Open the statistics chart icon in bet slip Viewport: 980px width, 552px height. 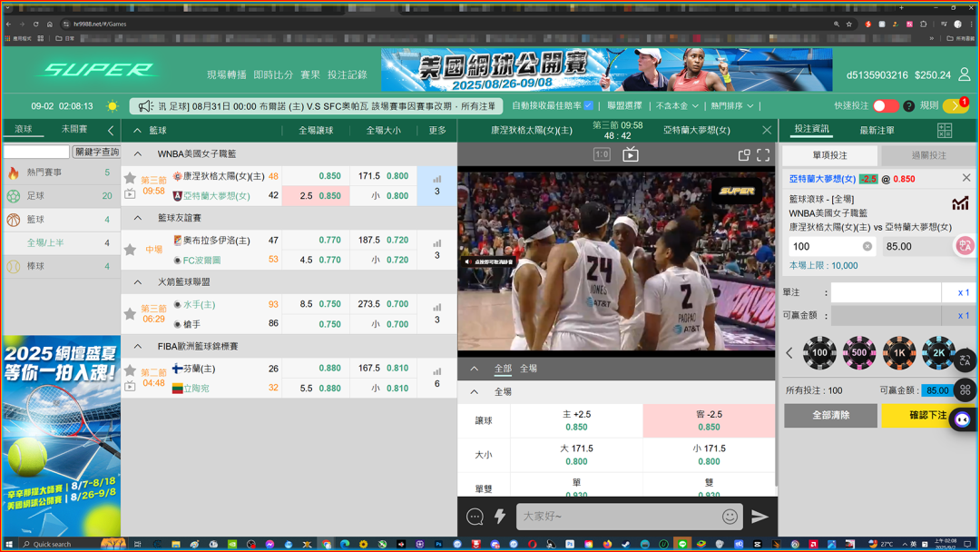click(960, 203)
